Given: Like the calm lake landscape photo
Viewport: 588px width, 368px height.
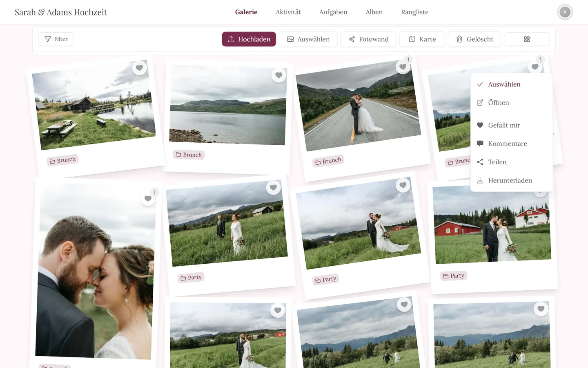Looking at the screenshot, I should click(279, 75).
